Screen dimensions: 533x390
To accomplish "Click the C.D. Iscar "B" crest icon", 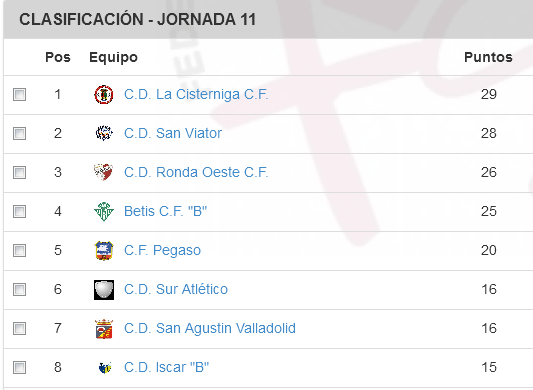I will pos(104,368).
